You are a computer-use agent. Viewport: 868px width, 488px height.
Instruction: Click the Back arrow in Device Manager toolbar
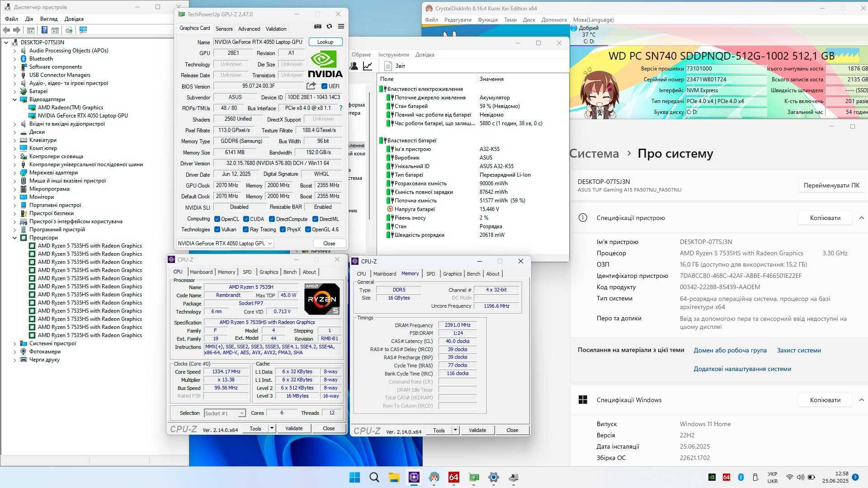(6, 30)
